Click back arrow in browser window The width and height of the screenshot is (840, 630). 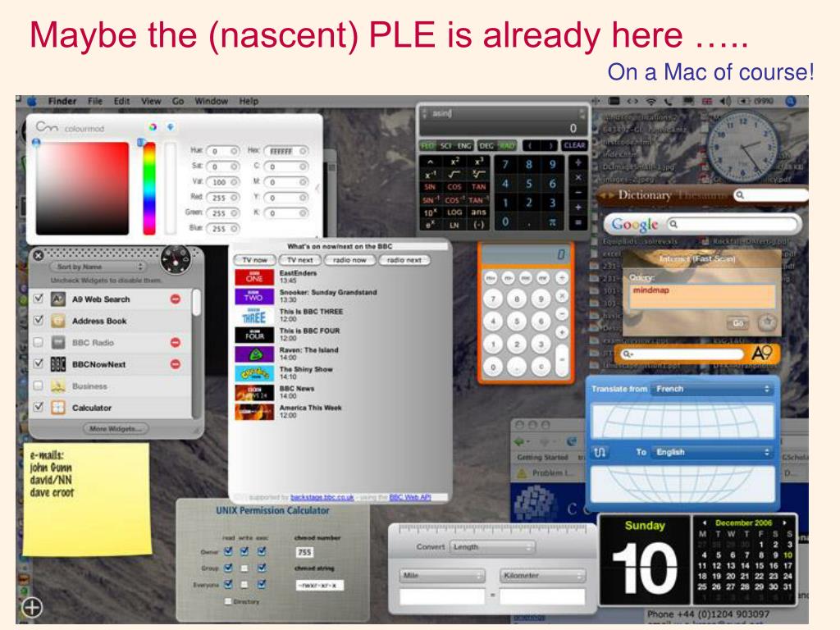[520, 441]
